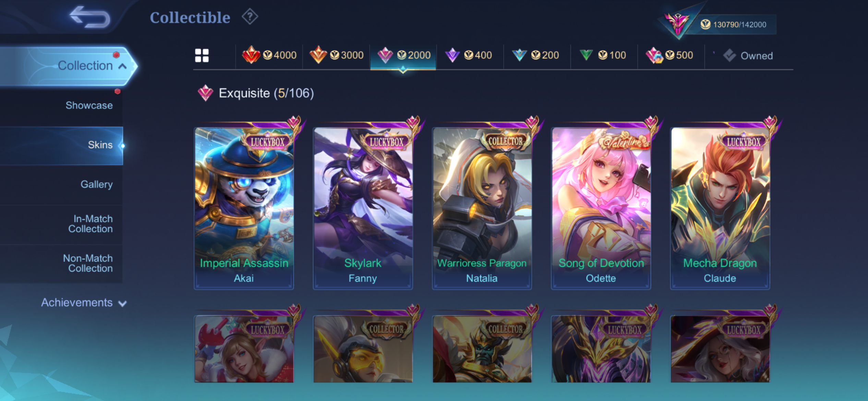The width and height of the screenshot is (868, 401).
Task: Filter by the 3000 points orange gem
Action: point(336,55)
